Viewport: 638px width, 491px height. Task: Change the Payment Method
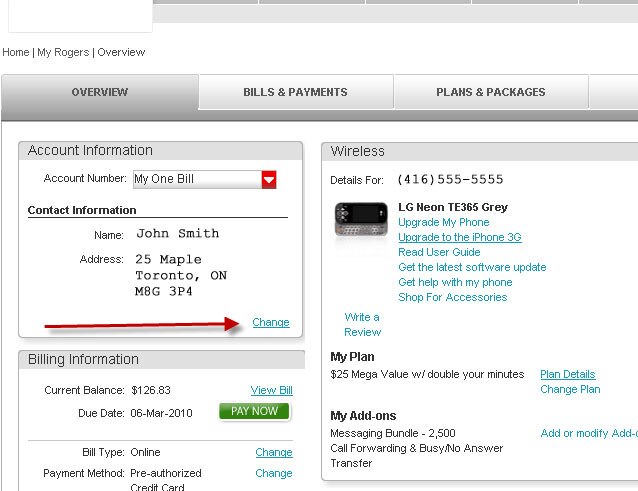(273, 473)
